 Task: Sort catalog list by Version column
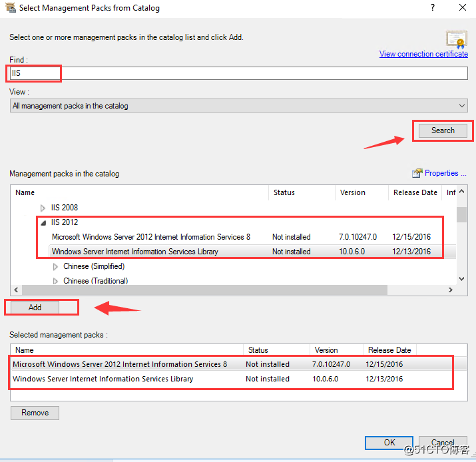pos(362,192)
